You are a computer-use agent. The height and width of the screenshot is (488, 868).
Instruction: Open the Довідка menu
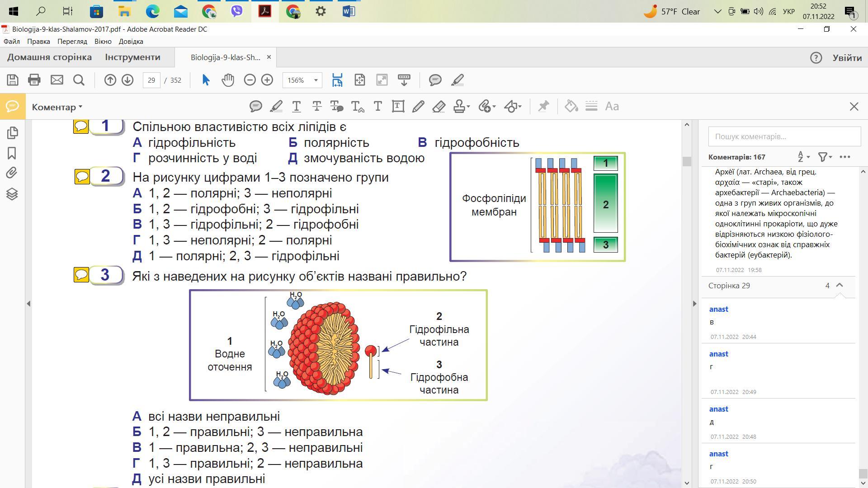131,41
